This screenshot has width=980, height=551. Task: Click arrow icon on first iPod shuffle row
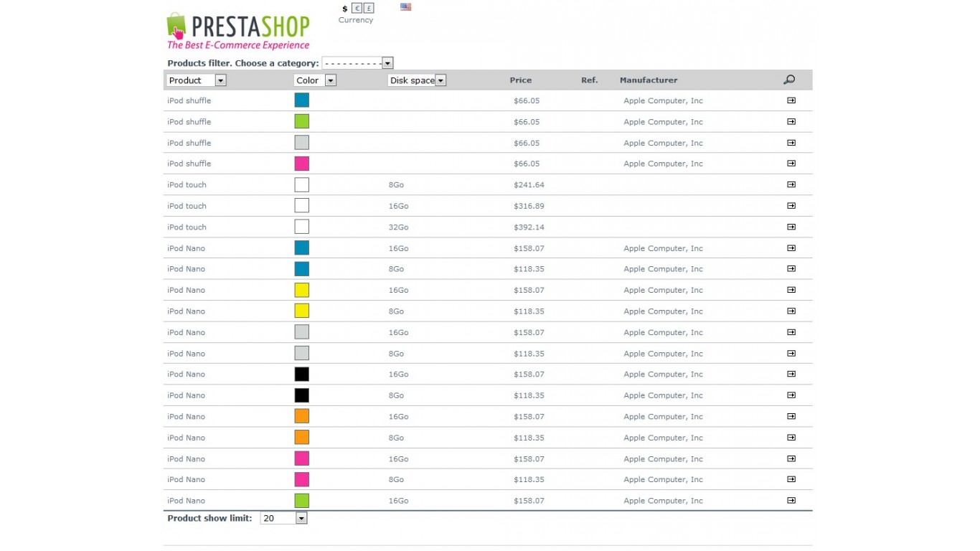(x=791, y=100)
